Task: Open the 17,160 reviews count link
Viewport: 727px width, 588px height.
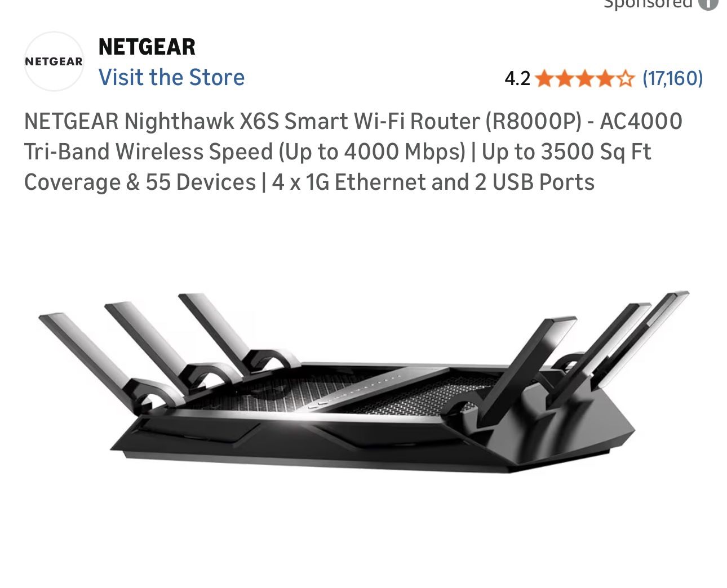Action: [x=673, y=78]
